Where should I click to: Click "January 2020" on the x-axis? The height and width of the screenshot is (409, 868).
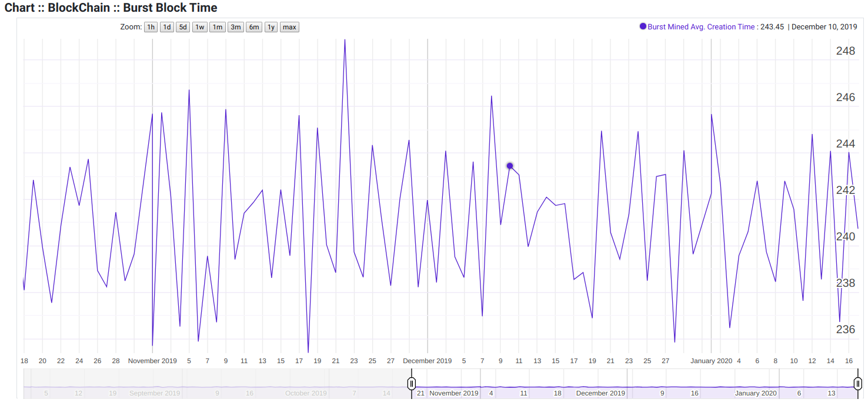[712, 361]
